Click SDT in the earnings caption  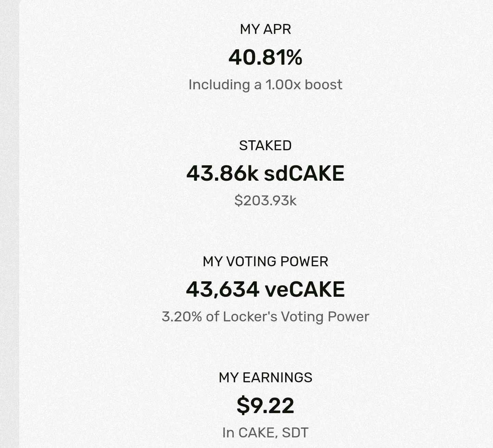pos(295,433)
